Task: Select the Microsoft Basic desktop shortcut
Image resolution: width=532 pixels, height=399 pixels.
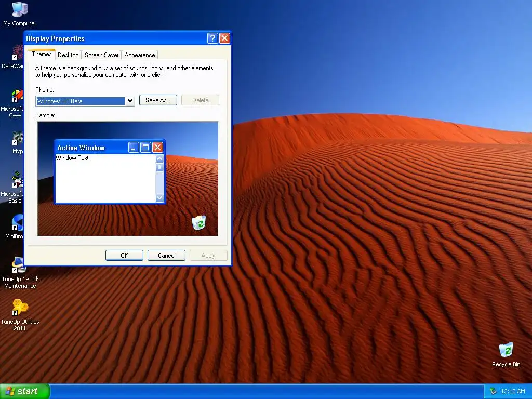Action: click(x=14, y=187)
